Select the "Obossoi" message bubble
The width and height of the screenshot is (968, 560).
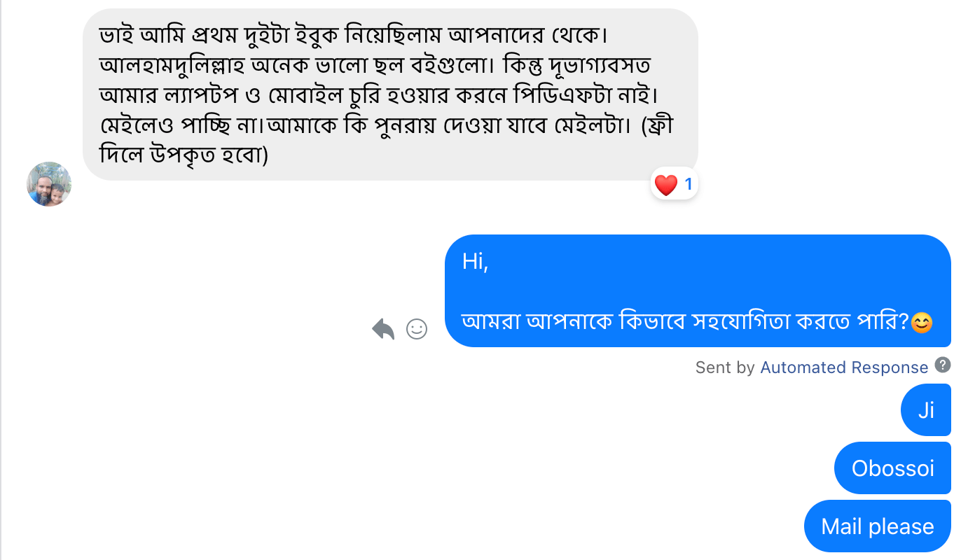(892, 468)
